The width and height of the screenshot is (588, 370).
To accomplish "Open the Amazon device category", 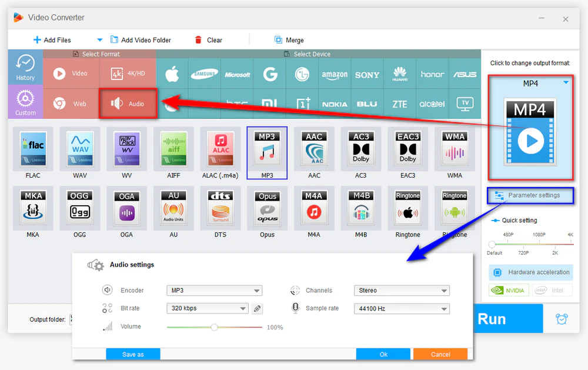I will [335, 74].
